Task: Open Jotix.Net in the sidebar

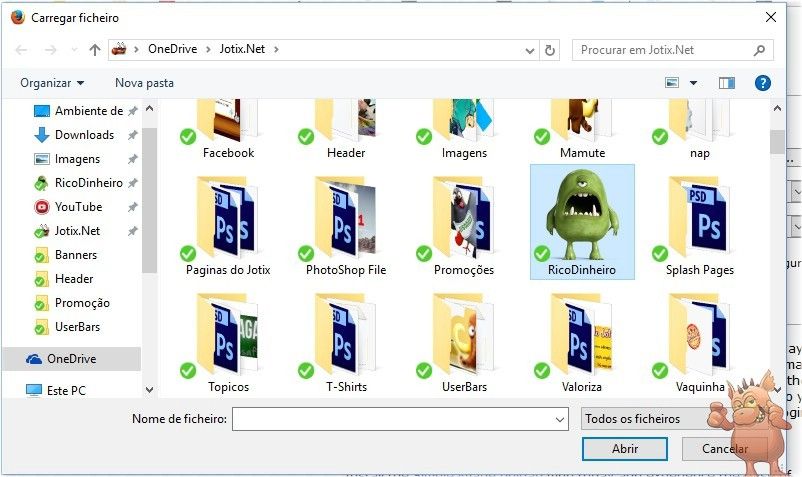Action: (67, 231)
